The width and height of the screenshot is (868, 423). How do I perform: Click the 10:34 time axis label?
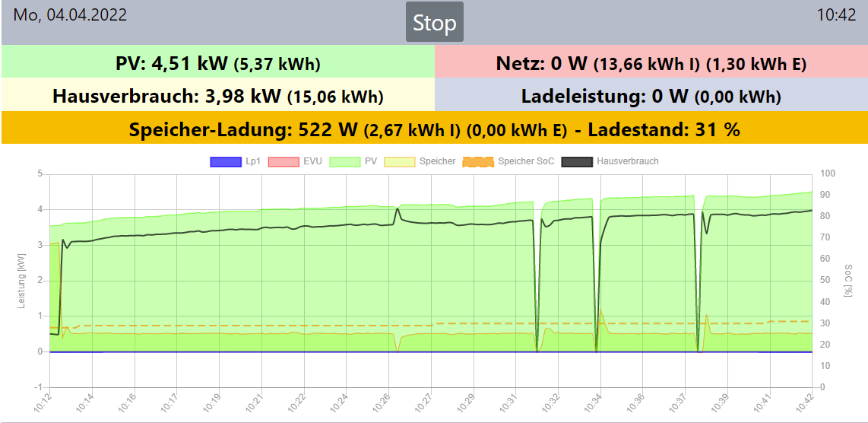(593, 403)
